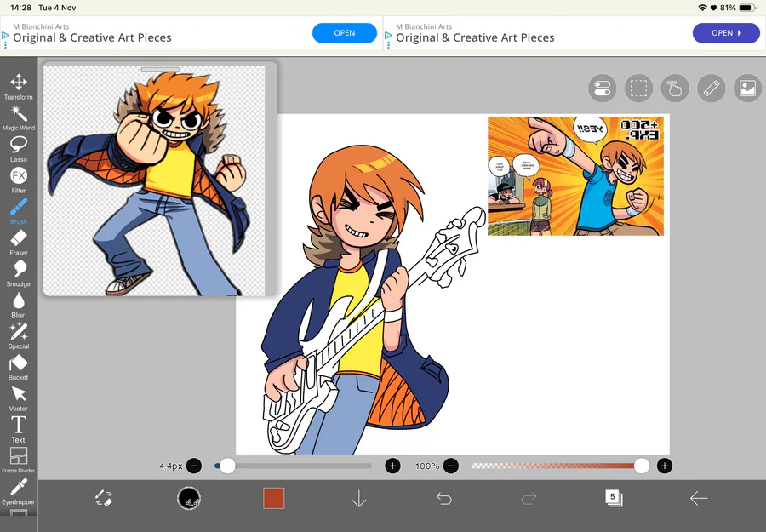Swap between brush and eraser
The height and width of the screenshot is (532, 766).
104,498
